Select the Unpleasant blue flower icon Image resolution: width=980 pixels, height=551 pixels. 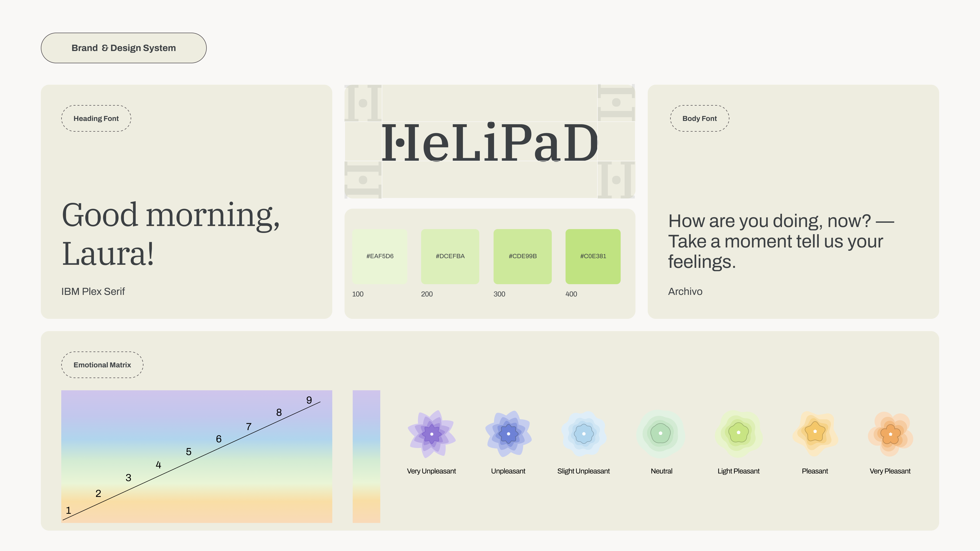pyautogui.click(x=508, y=434)
